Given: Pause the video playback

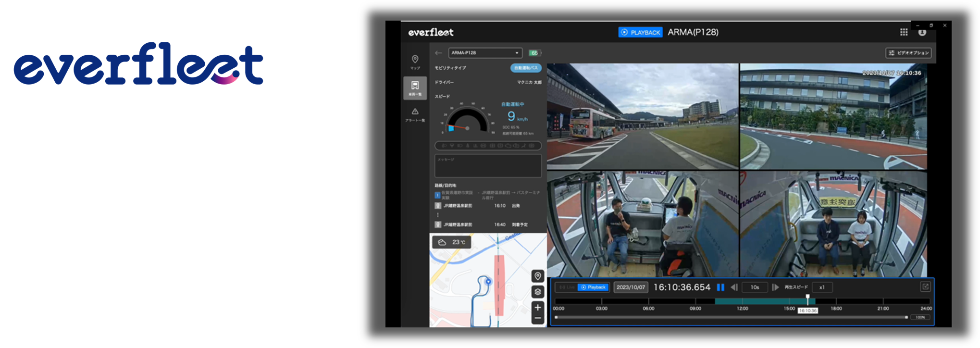Looking at the screenshot, I should [x=720, y=287].
